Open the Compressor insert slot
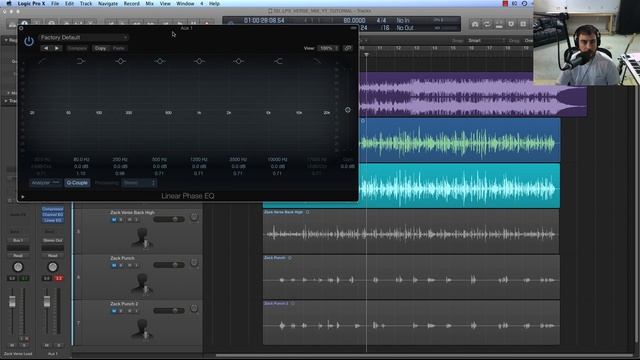Viewport: 640px width, 360px height. coord(53,209)
